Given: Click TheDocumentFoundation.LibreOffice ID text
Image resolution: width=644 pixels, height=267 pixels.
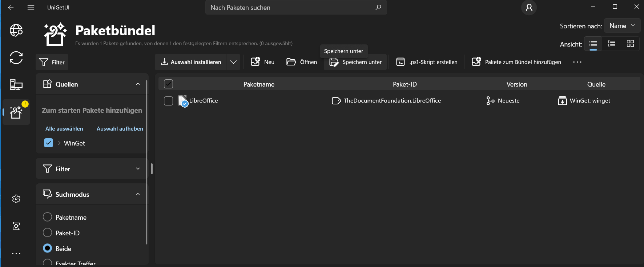Looking at the screenshot, I should click(392, 101).
